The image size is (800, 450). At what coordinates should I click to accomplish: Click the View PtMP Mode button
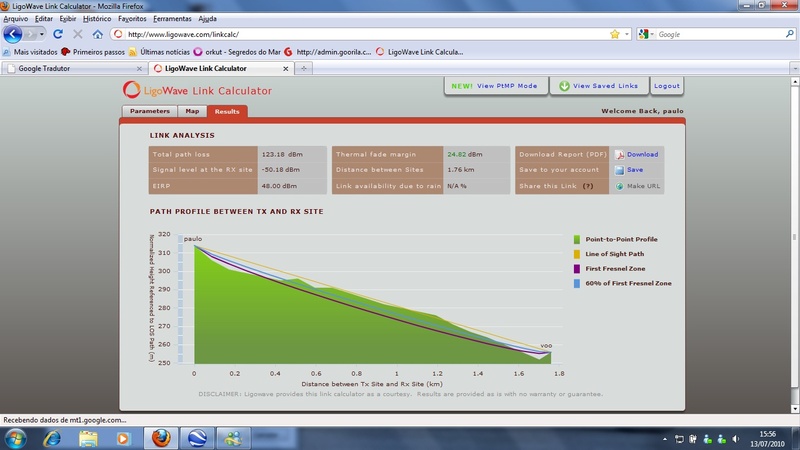(x=494, y=86)
